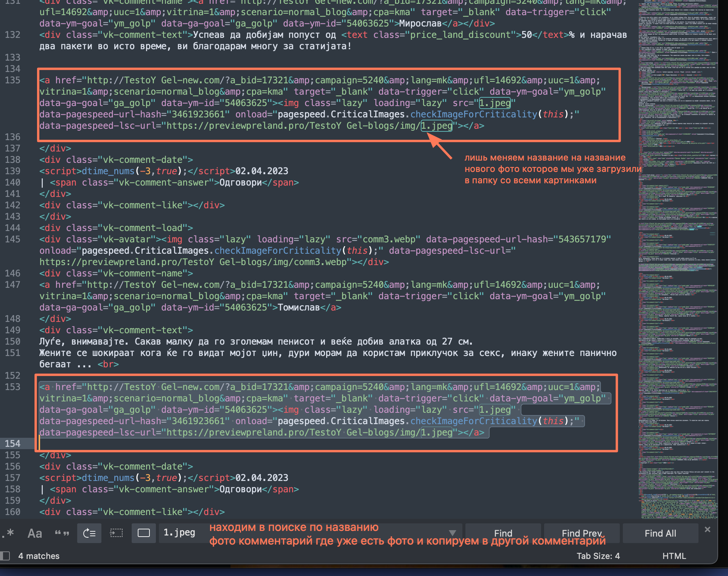Close the find panel

click(x=708, y=529)
